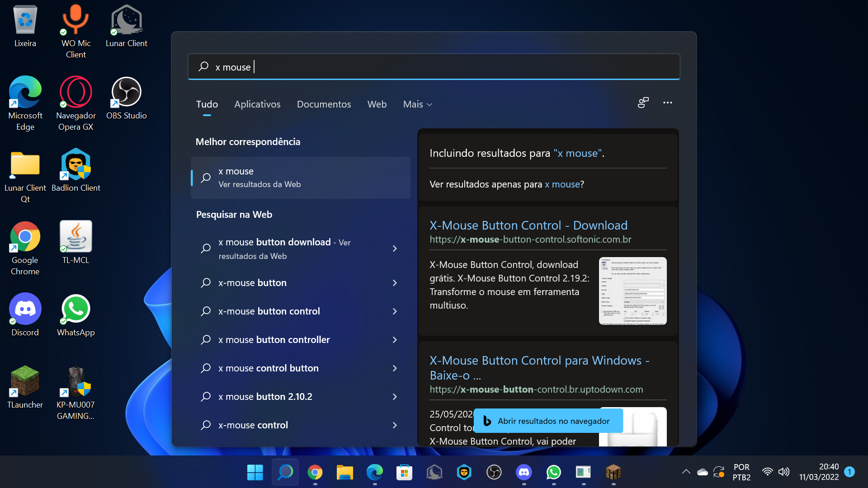Open the Minecraft block taskbar icon
This screenshot has height=488, width=868.
[x=613, y=473]
